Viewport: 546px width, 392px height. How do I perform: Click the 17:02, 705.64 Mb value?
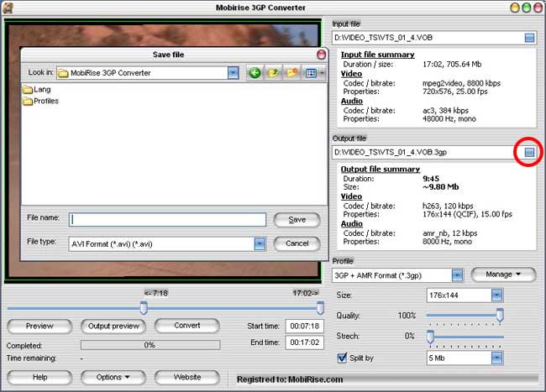[452, 65]
